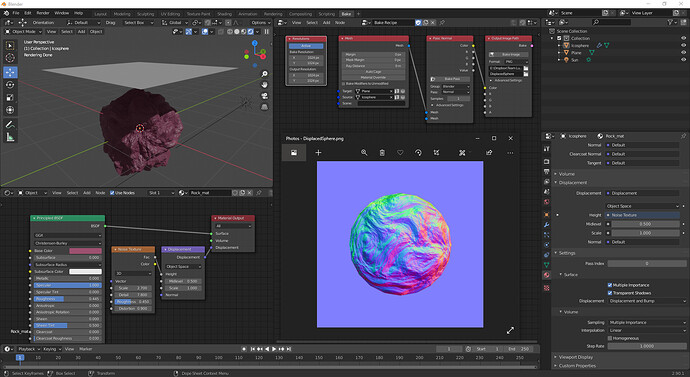Toggle Multiple Importance checkbox under Surface
This screenshot has width=690, height=377.
pyautogui.click(x=610, y=285)
